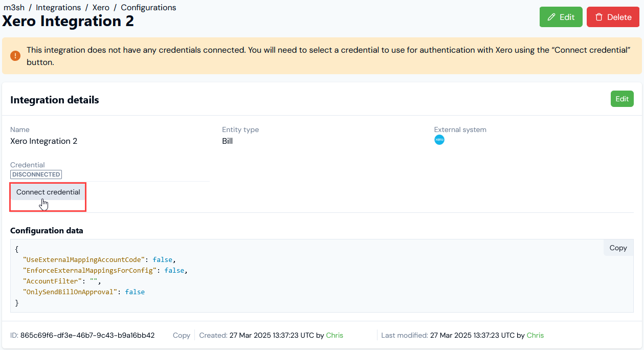This screenshot has height=350, width=644.
Task: Open the Configurations breadcrumb link
Action: (148, 8)
